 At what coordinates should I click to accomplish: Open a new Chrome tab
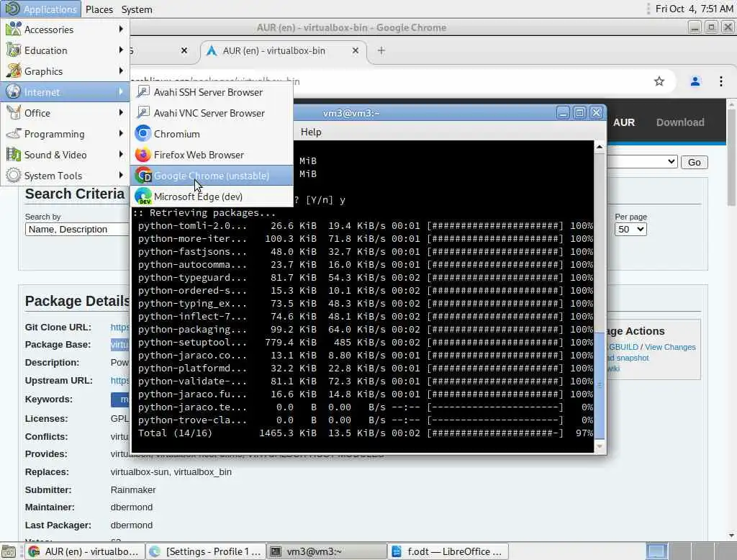(381, 50)
